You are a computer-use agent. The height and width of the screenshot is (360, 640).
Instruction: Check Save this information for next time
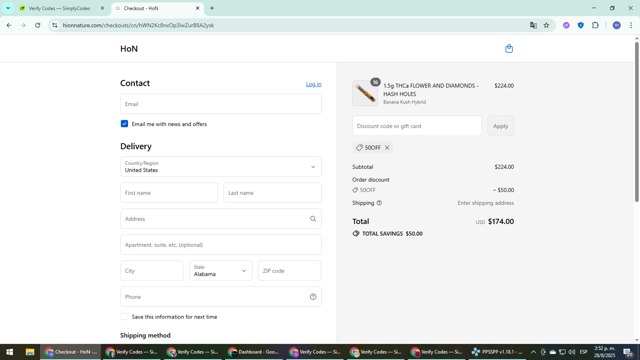[x=124, y=317]
